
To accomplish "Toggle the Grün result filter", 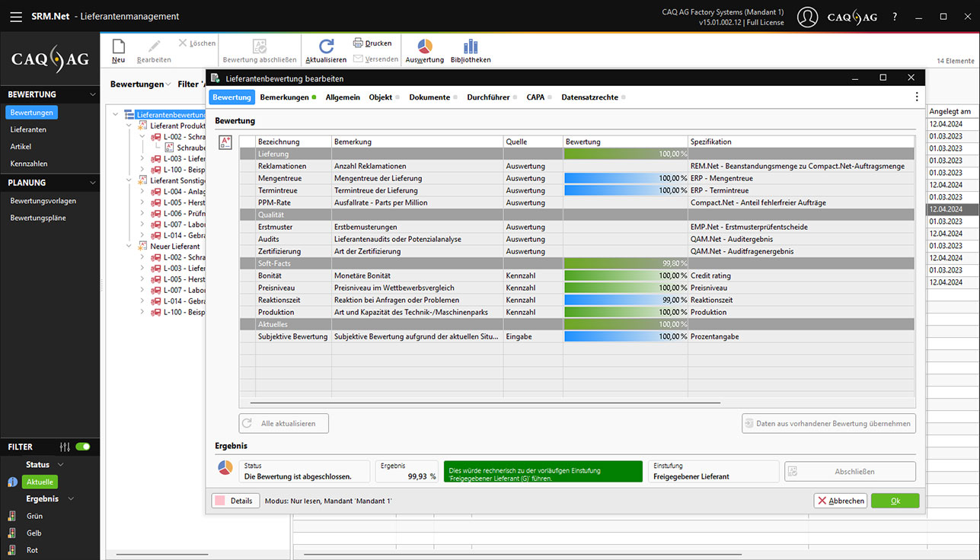I will [34, 516].
